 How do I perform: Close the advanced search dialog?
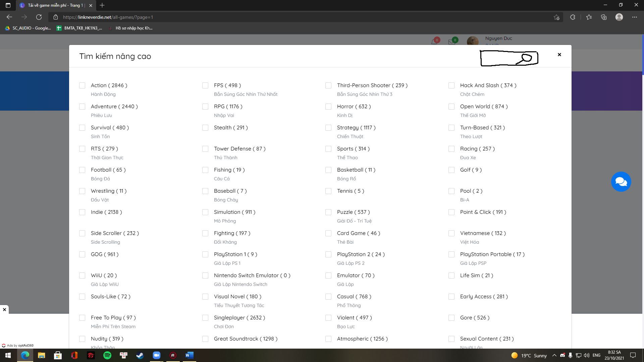click(559, 55)
